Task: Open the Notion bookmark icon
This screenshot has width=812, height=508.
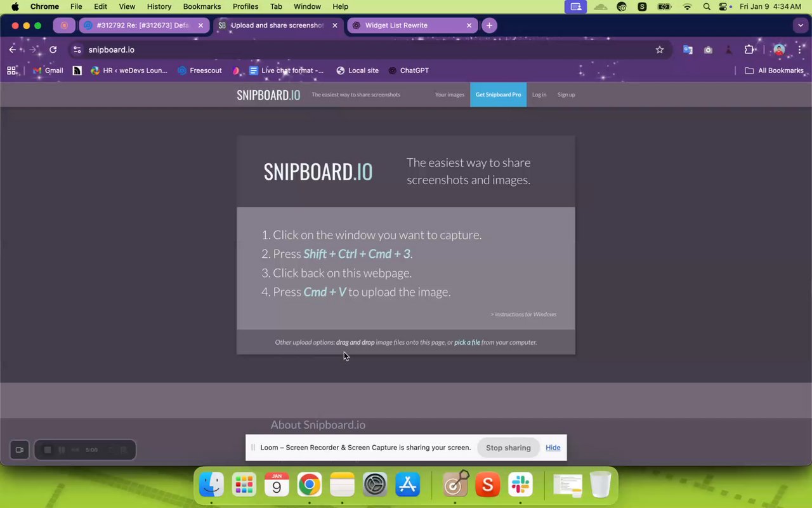Action: (77, 70)
